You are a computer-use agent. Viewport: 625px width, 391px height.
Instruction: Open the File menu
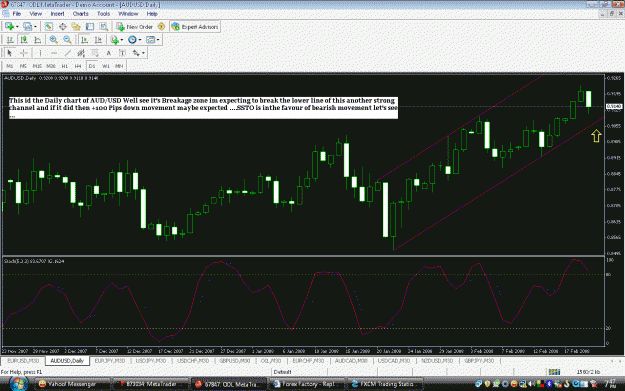coord(17,14)
